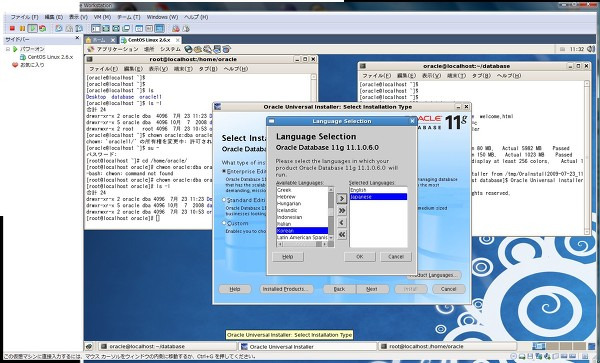
Task: Click Back button in Oracle installer
Action: (339, 289)
